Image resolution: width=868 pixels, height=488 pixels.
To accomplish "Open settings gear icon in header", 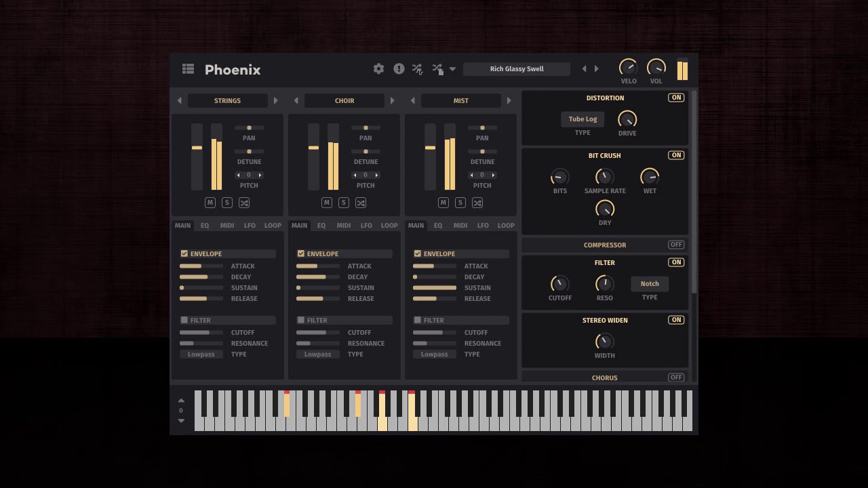I will (x=378, y=68).
